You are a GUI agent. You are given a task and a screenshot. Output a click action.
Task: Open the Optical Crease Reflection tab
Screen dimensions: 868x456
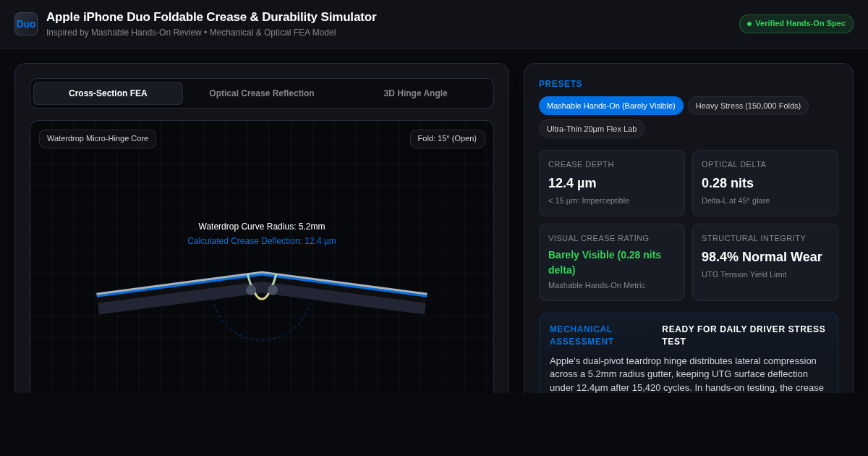click(x=262, y=93)
